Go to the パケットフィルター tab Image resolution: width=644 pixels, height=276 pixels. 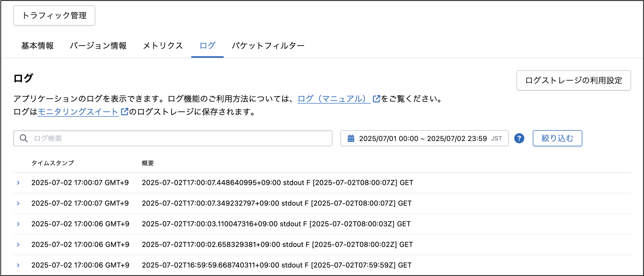pos(268,46)
